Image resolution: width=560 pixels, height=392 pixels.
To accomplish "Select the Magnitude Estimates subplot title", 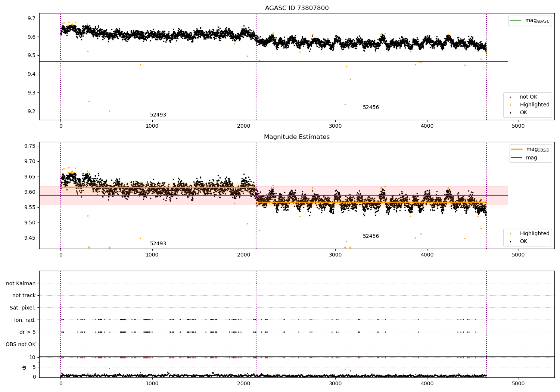I will pos(297,137).
